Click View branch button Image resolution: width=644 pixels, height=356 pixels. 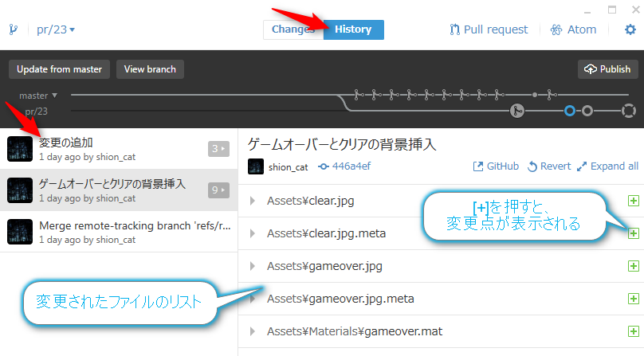pyautogui.click(x=150, y=69)
